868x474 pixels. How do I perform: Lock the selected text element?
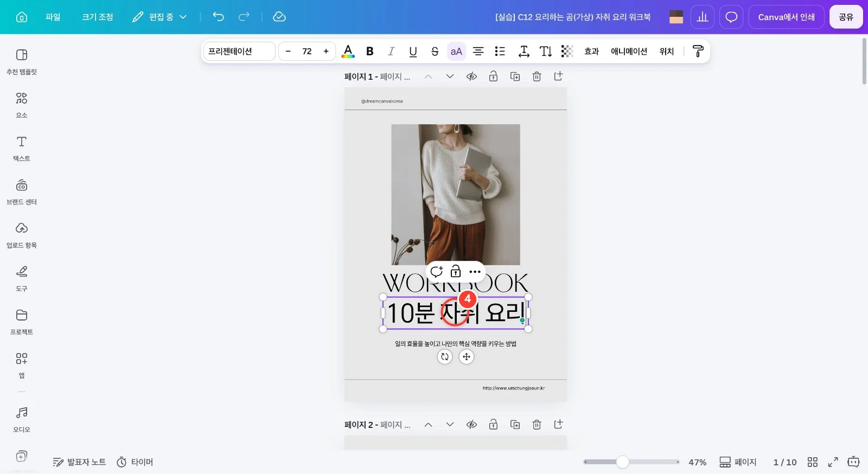(x=456, y=272)
